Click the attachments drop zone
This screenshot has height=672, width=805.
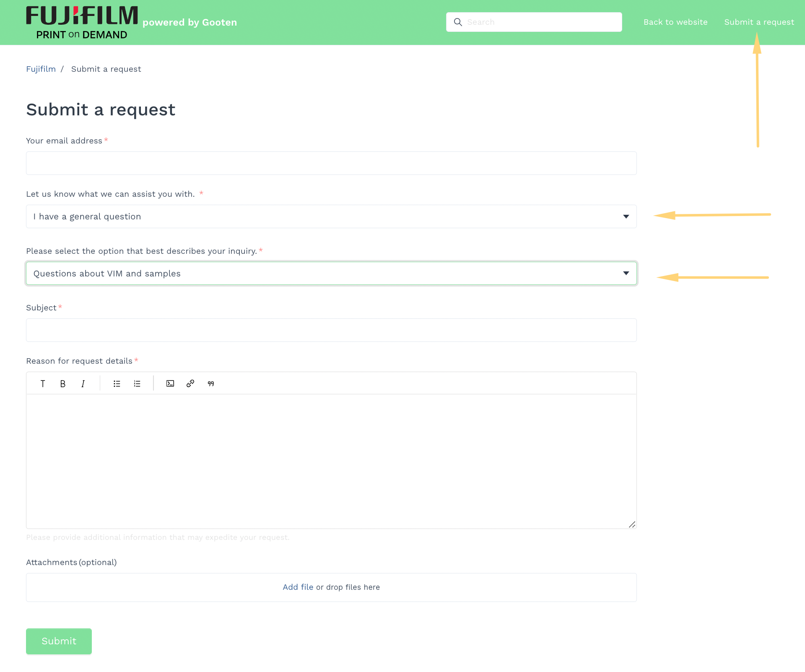coord(331,587)
